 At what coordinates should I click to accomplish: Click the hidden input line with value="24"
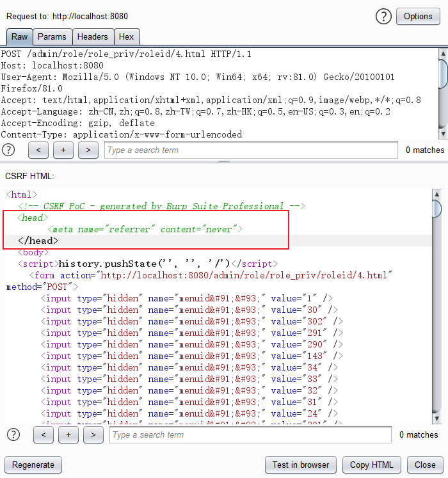(x=189, y=413)
